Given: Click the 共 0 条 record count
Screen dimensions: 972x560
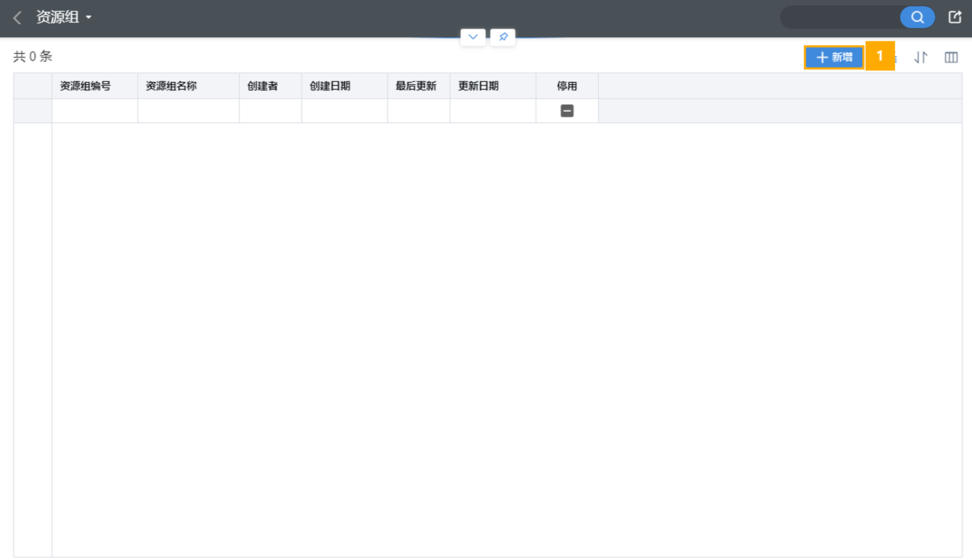Looking at the screenshot, I should pyautogui.click(x=33, y=56).
